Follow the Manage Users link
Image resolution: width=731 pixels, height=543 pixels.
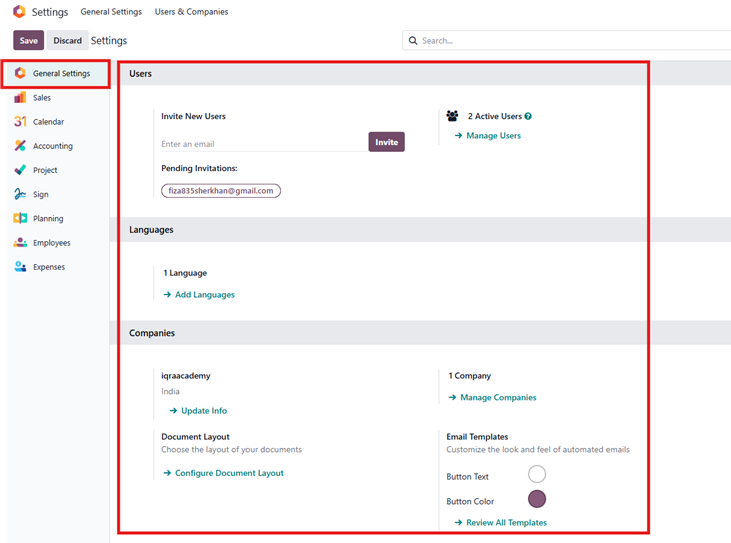coord(493,136)
